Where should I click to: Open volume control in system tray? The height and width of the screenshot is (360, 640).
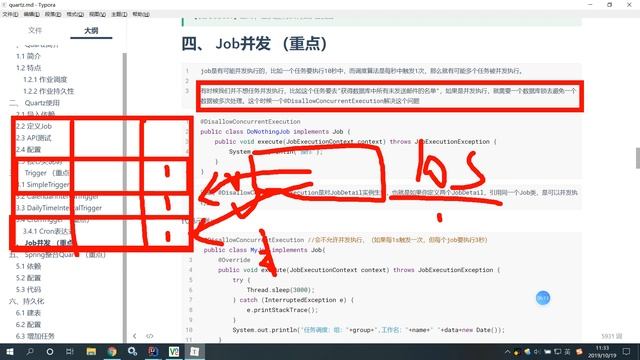pyautogui.click(x=537, y=351)
